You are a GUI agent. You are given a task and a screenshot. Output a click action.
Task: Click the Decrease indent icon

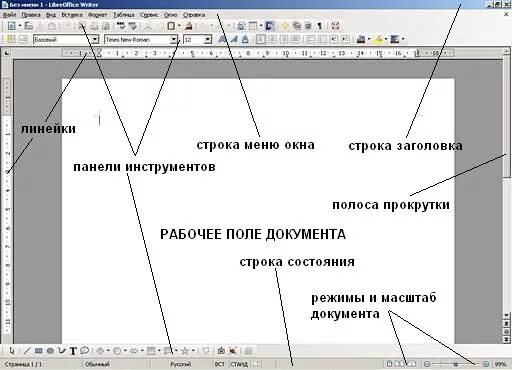pyautogui.click(x=334, y=39)
